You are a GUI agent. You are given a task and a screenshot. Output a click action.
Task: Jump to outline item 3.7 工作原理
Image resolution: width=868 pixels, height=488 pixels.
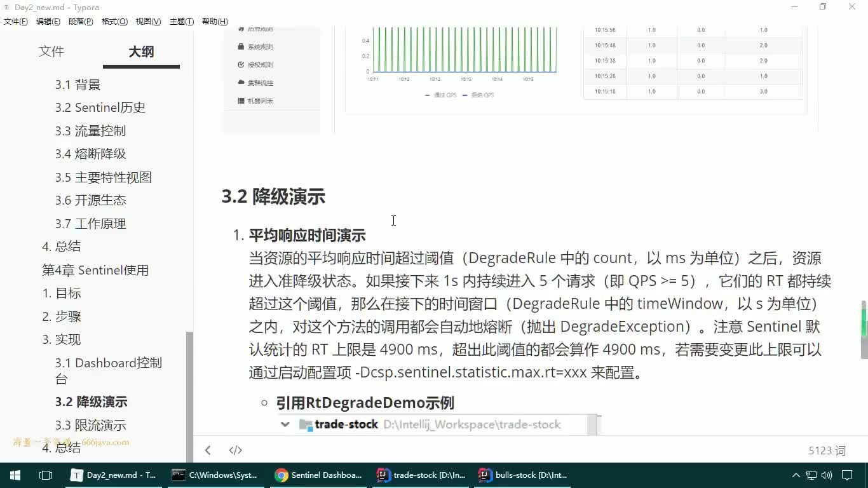click(x=90, y=224)
